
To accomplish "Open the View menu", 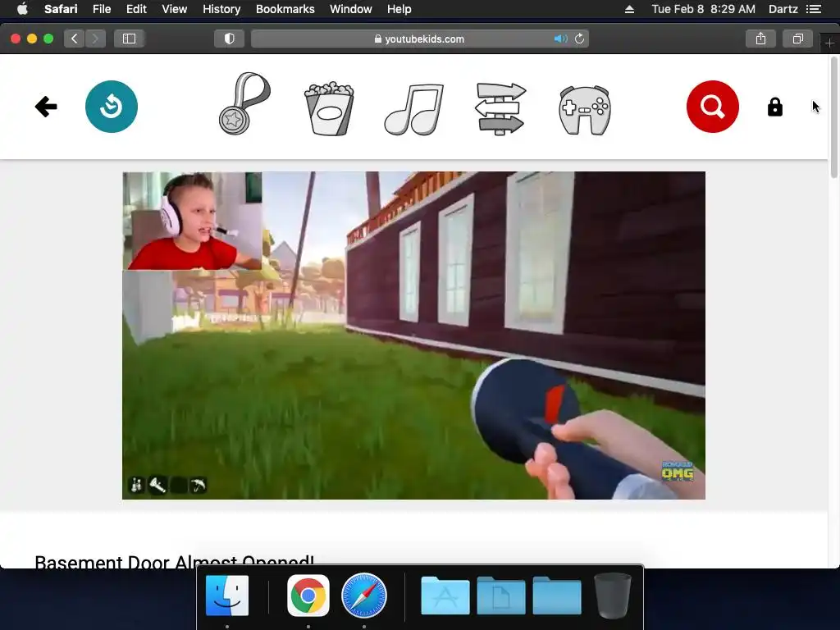I will [x=175, y=9].
